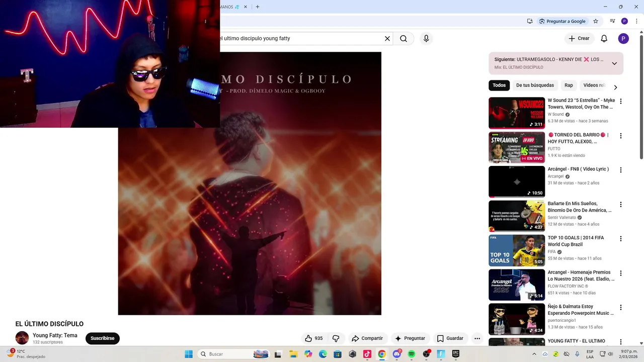The height and width of the screenshot is (362, 644).
Task: Open the Chrome profile avatar in toolbar
Action: 624,21
